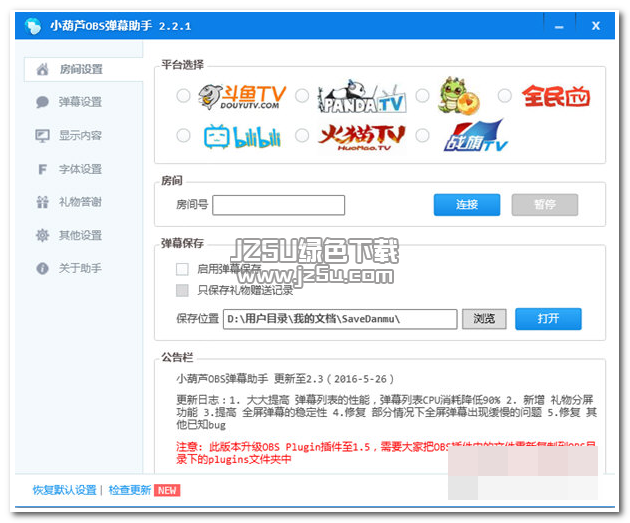The width and height of the screenshot is (630, 523).
Task: Go to the 礼物答谢 tab
Action: 80,202
